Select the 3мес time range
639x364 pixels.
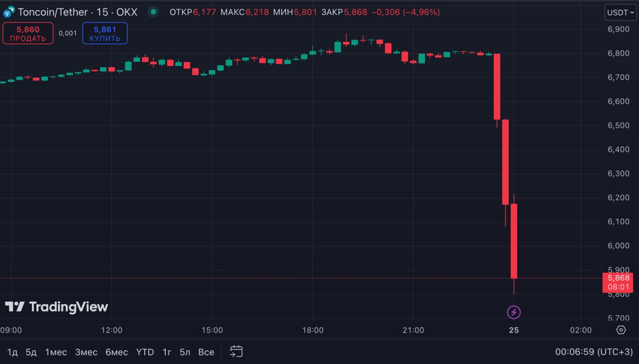point(86,352)
